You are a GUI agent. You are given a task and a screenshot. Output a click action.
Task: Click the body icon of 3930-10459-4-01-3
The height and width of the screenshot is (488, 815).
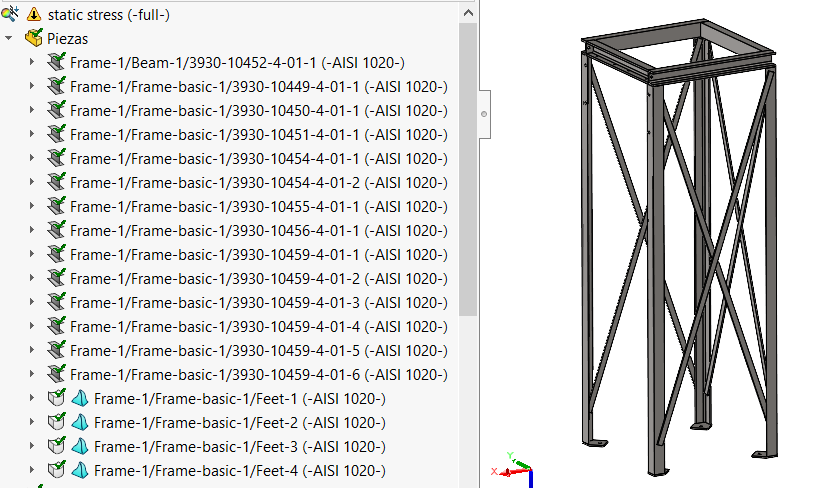click(x=56, y=302)
